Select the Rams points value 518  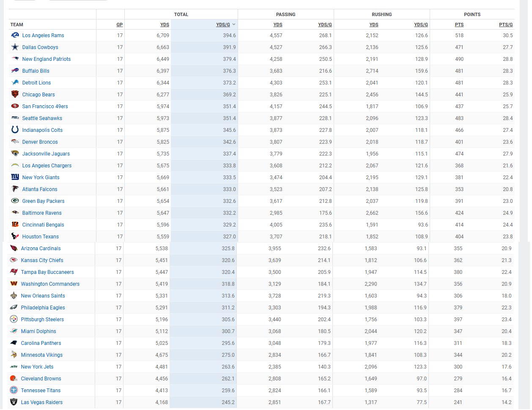click(x=459, y=36)
